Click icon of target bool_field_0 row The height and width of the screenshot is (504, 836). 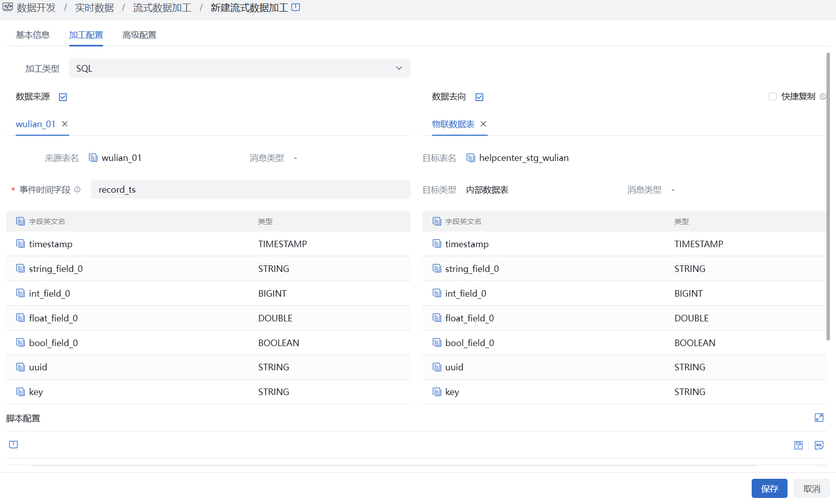click(x=437, y=343)
